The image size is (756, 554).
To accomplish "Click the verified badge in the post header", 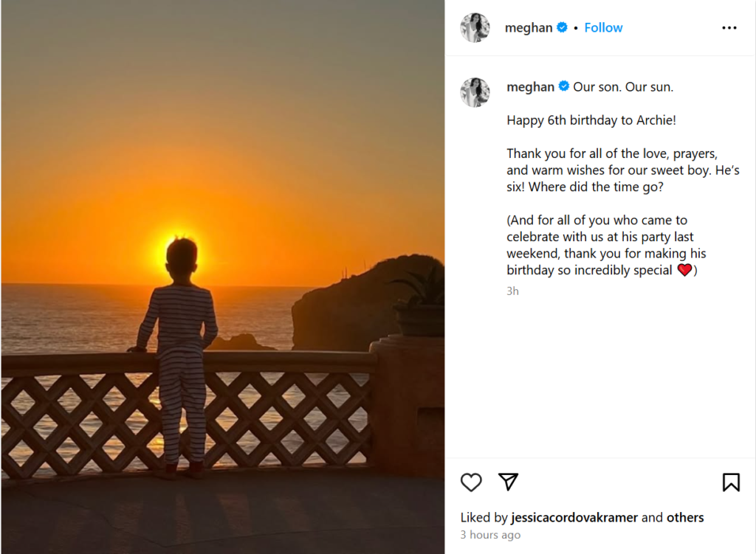I will point(562,27).
